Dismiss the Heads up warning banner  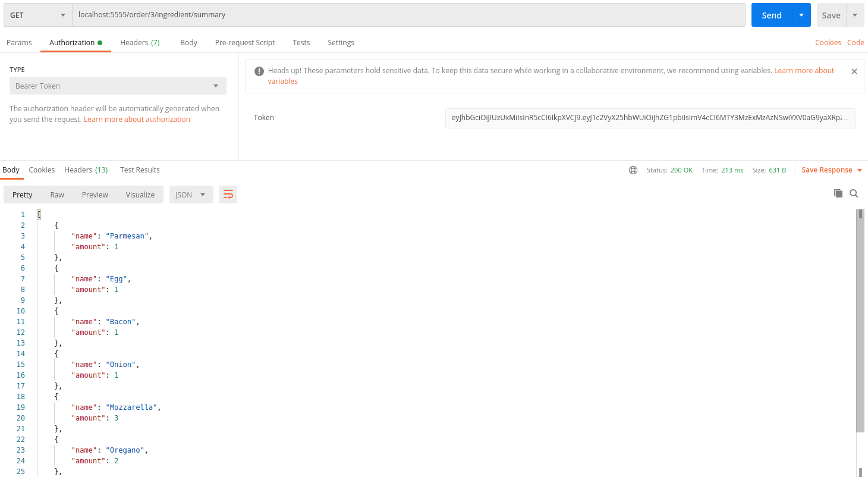click(854, 71)
